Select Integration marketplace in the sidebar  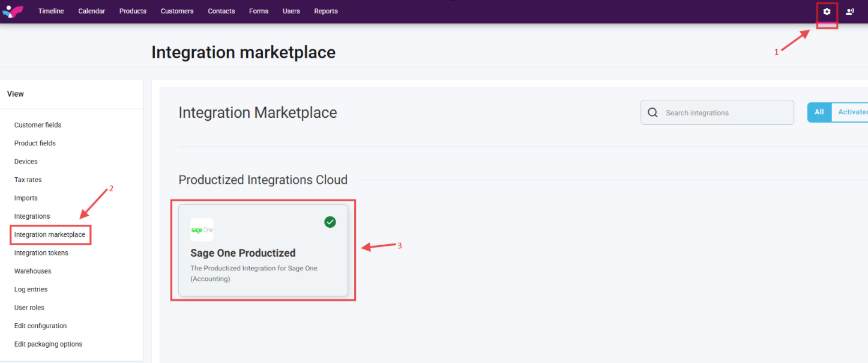point(50,234)
